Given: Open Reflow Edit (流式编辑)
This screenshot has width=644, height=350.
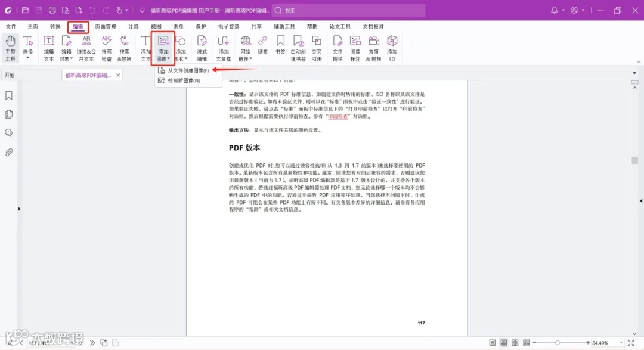Looking at the screenshot, I should [x=202, y=48].
